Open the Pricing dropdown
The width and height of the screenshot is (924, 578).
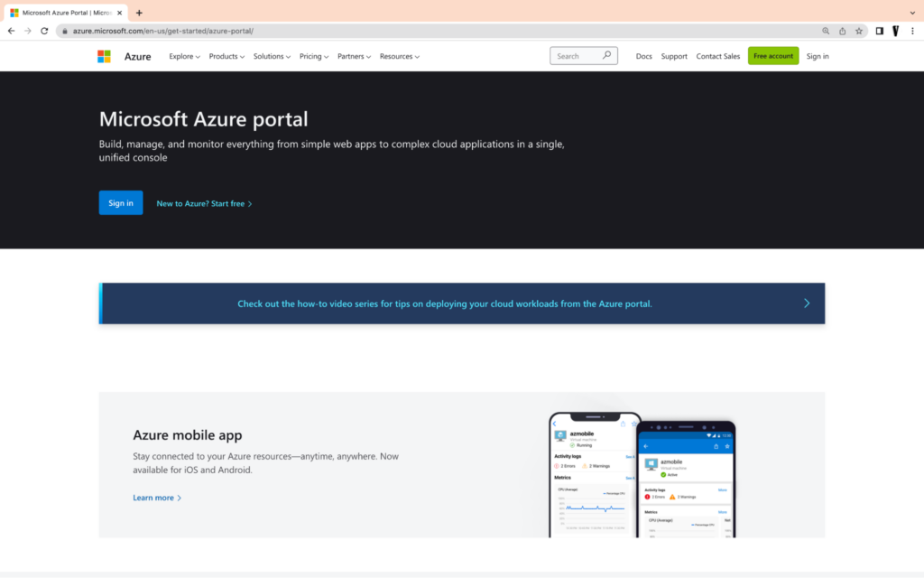coord(314,56)
